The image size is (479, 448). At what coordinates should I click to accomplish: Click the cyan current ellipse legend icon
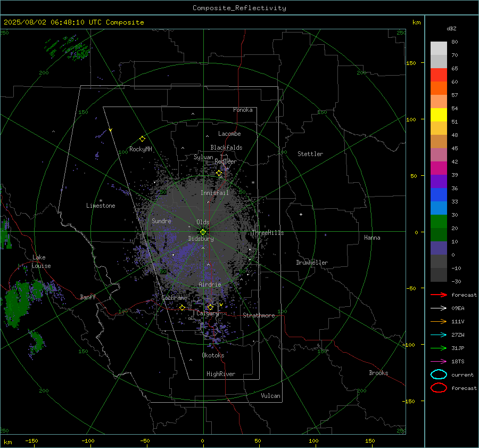coord(439,374)
